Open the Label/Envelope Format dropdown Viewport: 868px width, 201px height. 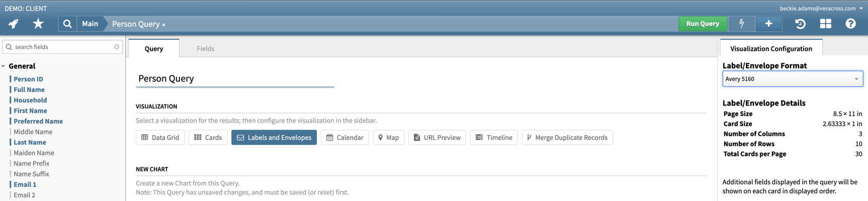tap(793, 79)
